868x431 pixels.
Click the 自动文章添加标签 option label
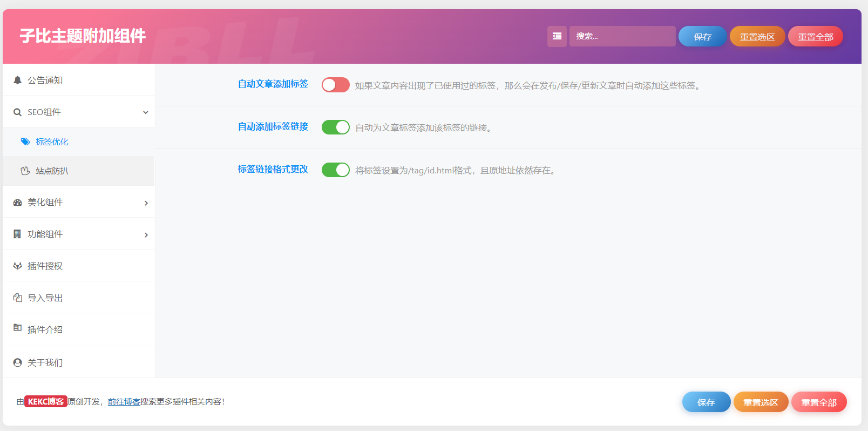273,84
